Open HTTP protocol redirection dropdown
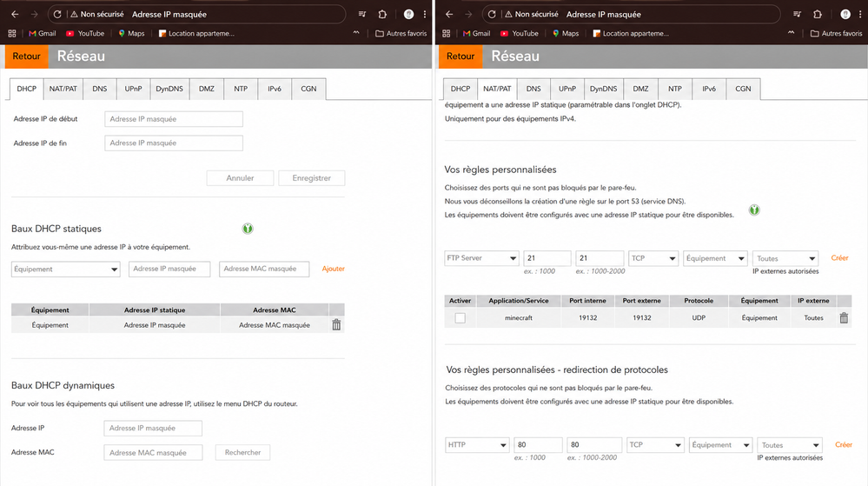The width and height of the screenshot is (868, 486). 477,445
